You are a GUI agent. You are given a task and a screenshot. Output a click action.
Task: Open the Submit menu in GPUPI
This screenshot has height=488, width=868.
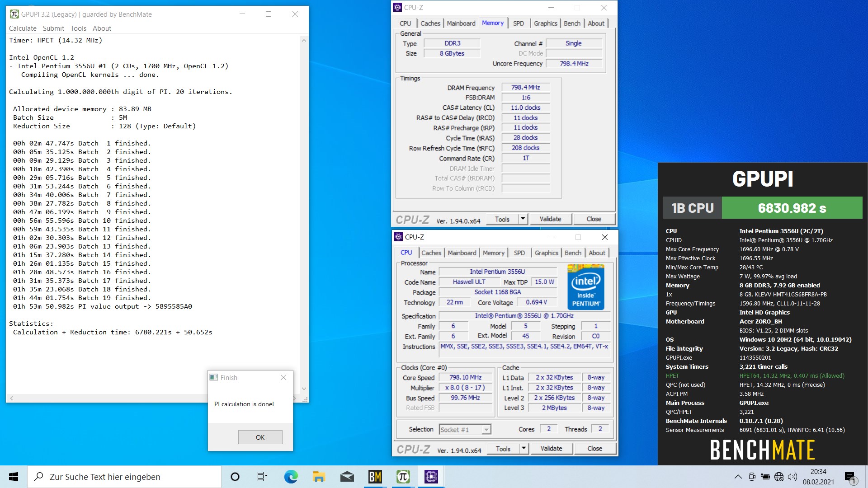[53, 28]
